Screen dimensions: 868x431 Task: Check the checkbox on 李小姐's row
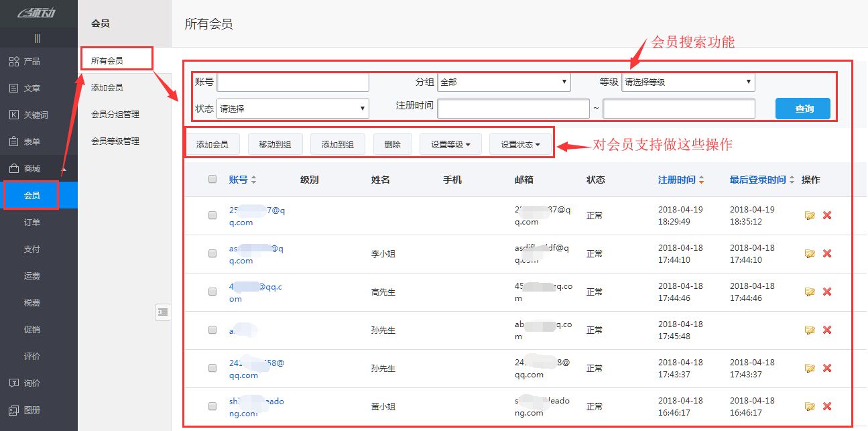click(x=212, y=253)
